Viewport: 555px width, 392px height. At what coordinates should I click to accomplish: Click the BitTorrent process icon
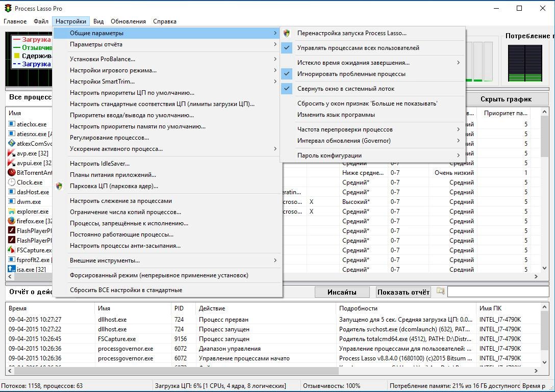click(12, 172)
